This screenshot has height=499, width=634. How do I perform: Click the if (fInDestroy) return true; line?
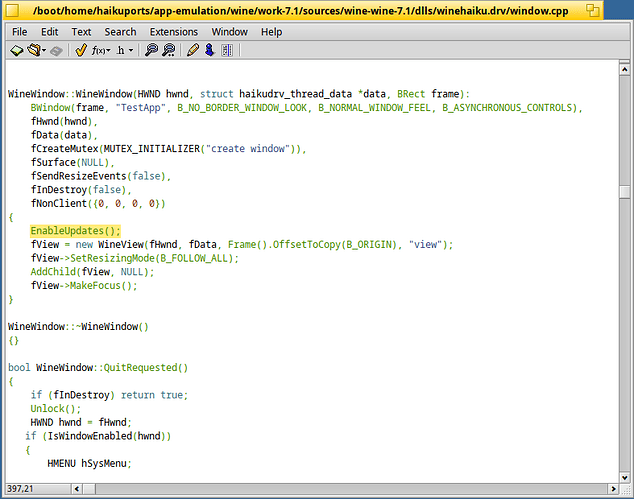pyautogui.click(x=110, y=395)
